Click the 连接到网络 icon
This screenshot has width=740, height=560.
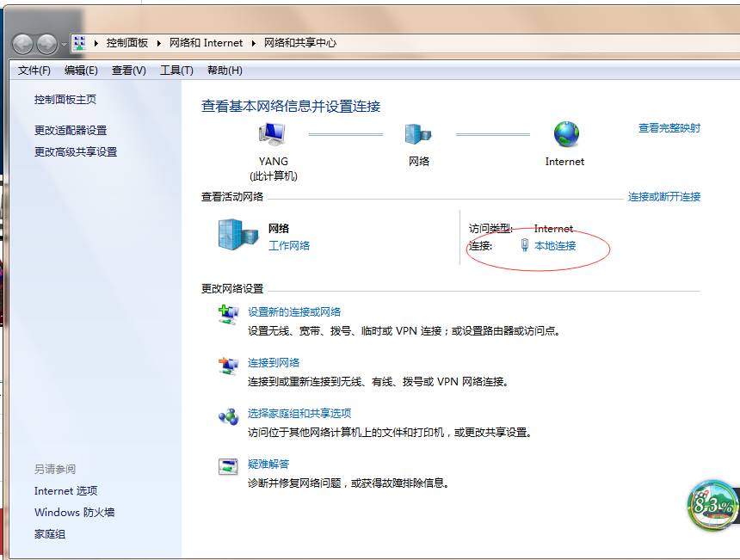click(x=229, y=366)
